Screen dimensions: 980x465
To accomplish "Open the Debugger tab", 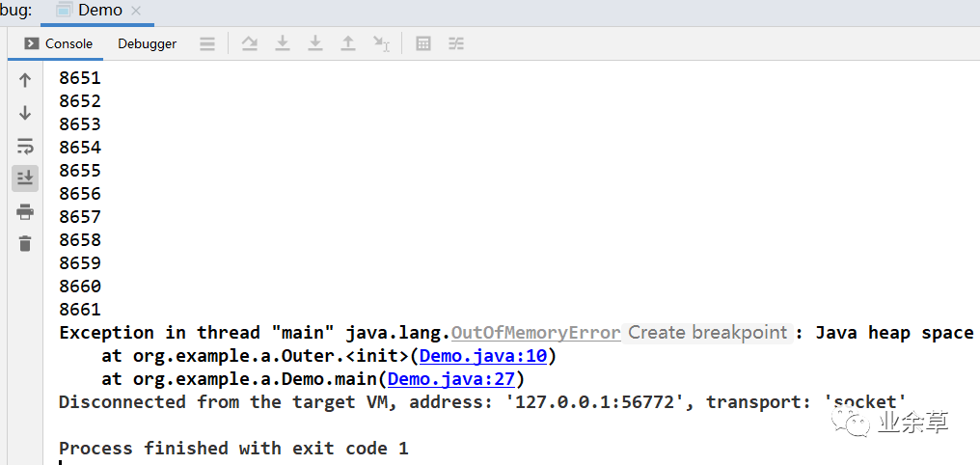I will tap(147, 43).
